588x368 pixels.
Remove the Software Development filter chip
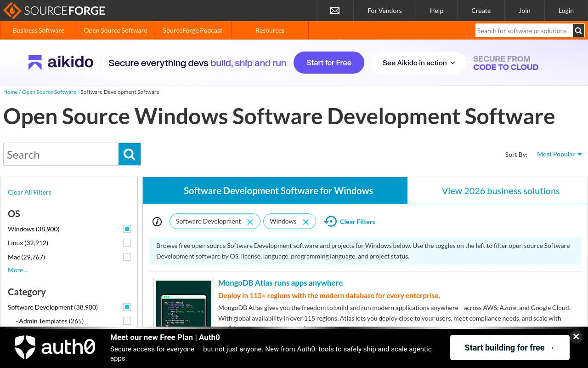coord(250,222)
